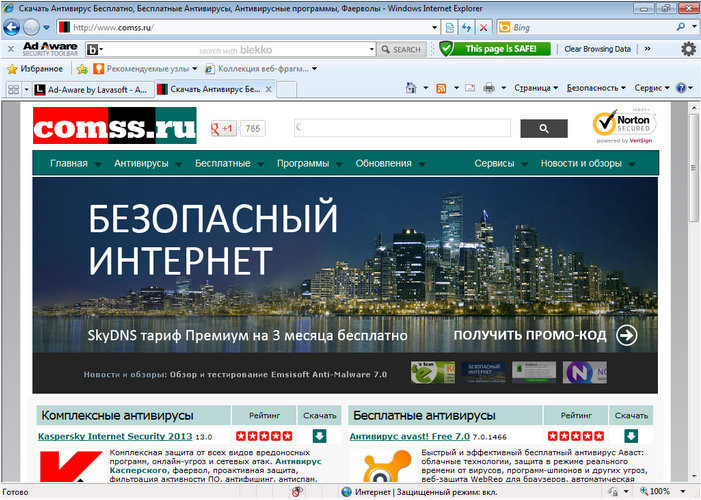Open the Help question mark menu
This screenshot has height=500, width=701.
click(684, 88)
